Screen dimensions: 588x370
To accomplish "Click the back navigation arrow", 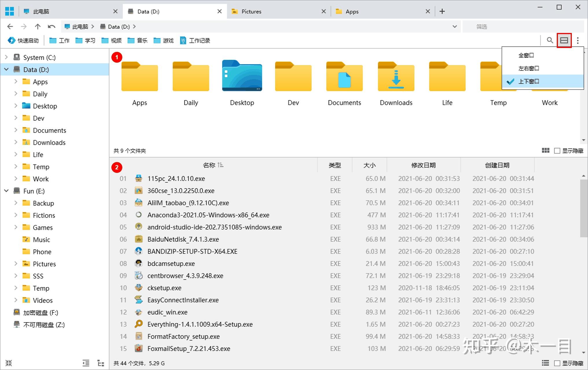I will click(10, 26).
